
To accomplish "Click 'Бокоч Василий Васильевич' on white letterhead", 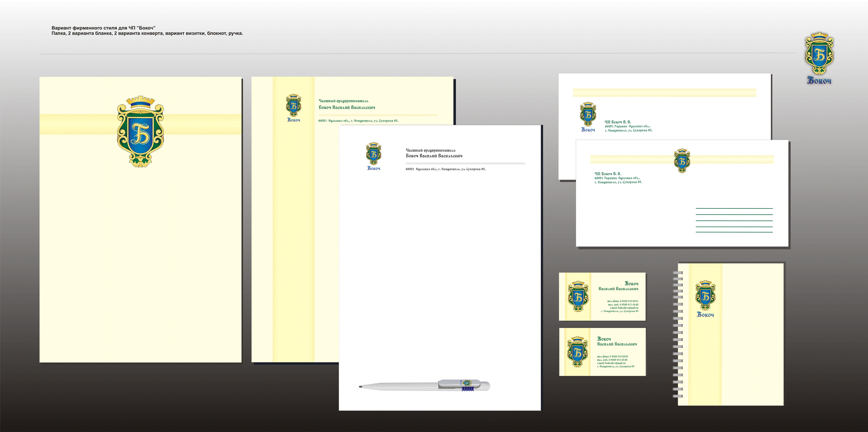I will coord(434,156).
